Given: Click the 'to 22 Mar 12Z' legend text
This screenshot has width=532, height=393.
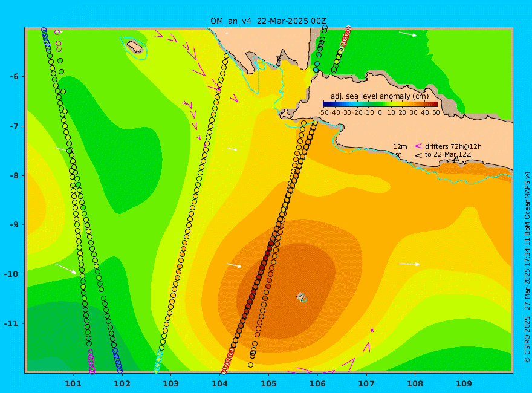Looking at the screenshot, I should 448,154.
